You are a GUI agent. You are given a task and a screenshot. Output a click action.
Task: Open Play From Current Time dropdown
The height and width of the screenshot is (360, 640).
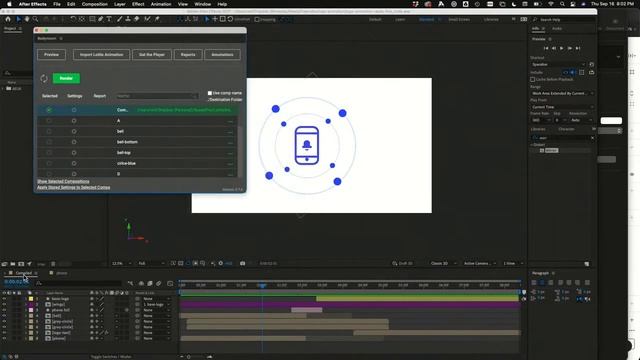562,107
